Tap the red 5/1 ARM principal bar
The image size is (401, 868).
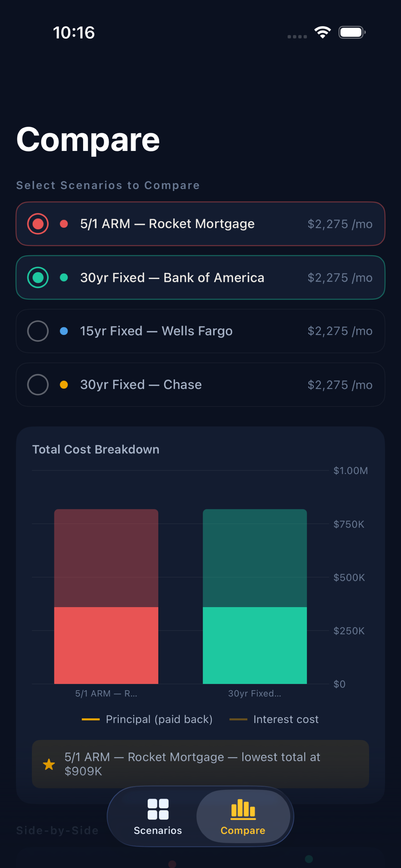point(106,645)
